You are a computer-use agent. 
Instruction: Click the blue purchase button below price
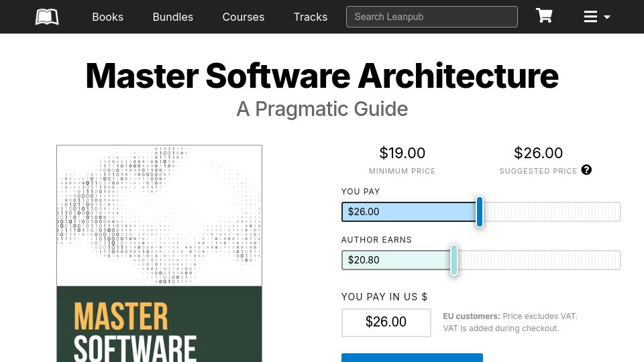click(x=412, y=357)
